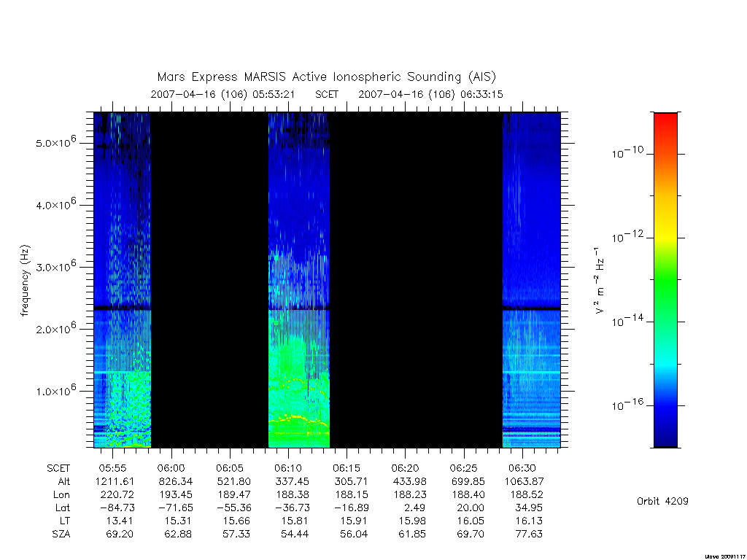Click the frequency (Hz) axis label
Viewport: 747px width, 560px height.
[x=25, y=281]
